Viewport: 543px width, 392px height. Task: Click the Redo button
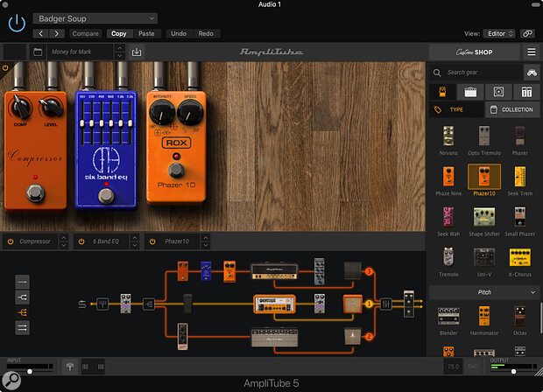coord(206,33)
